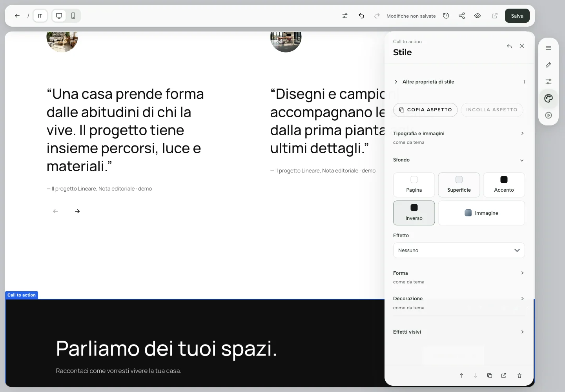565x392 pixels.
Task: Open the pencil edit tab
Action: 549,65
